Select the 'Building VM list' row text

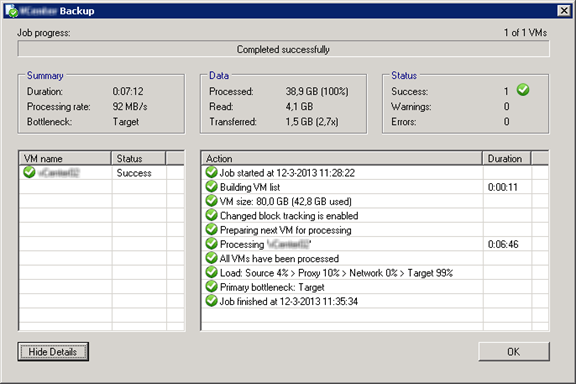pos(250,187)
